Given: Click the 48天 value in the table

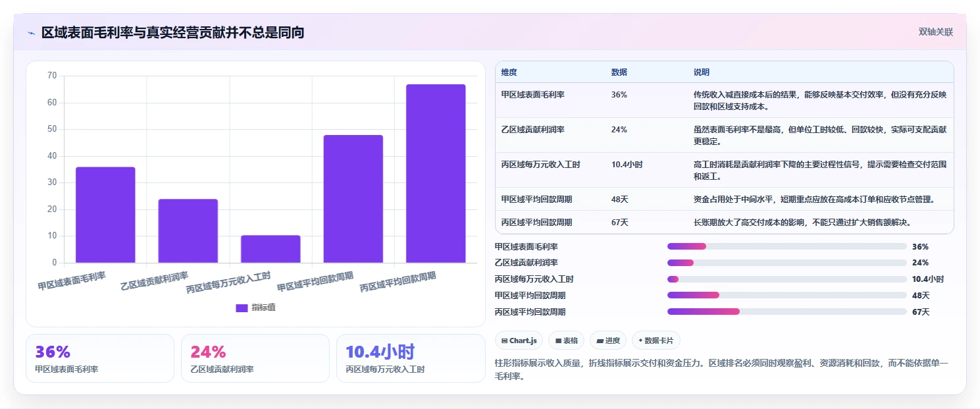Looking at the screenshot, I should tap(620, 199).
